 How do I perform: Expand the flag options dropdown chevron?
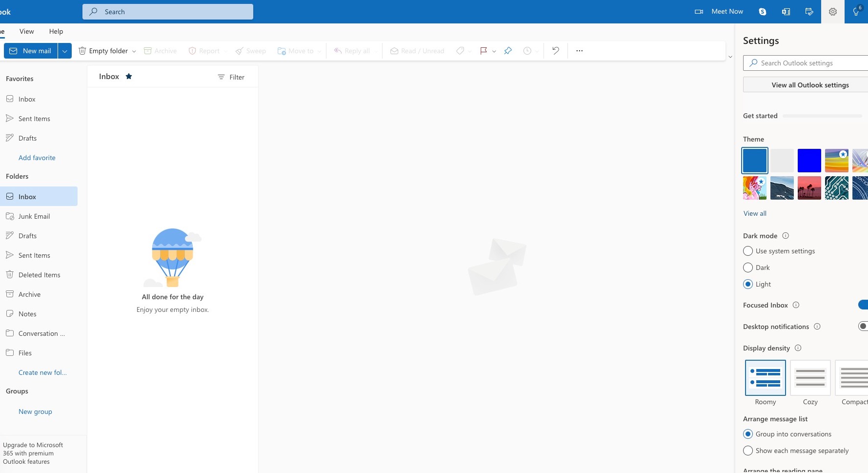click(494, 51)
